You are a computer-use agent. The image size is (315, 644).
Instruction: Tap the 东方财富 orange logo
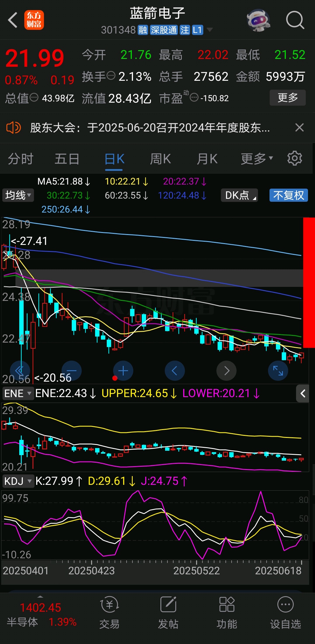tap(34, 20)
